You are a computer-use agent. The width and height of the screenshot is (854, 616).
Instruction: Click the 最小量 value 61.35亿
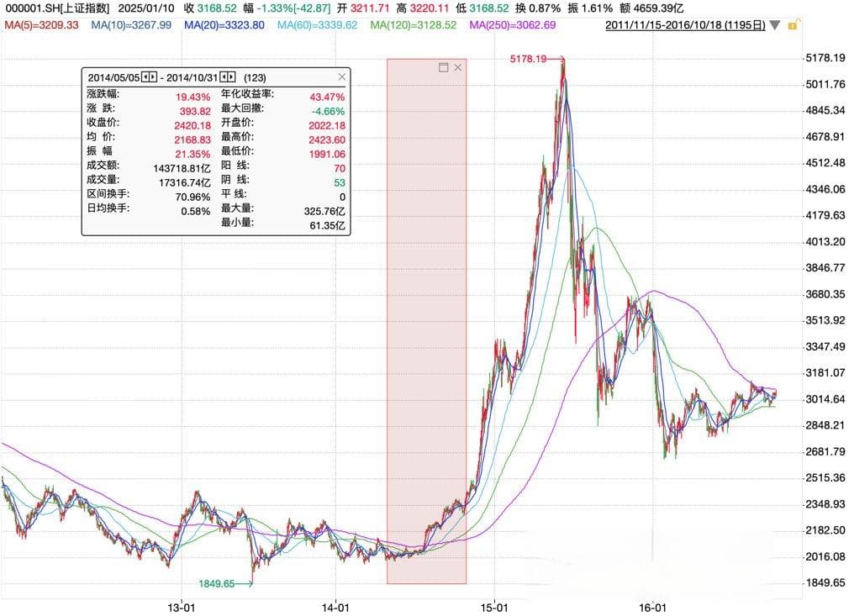327,225
